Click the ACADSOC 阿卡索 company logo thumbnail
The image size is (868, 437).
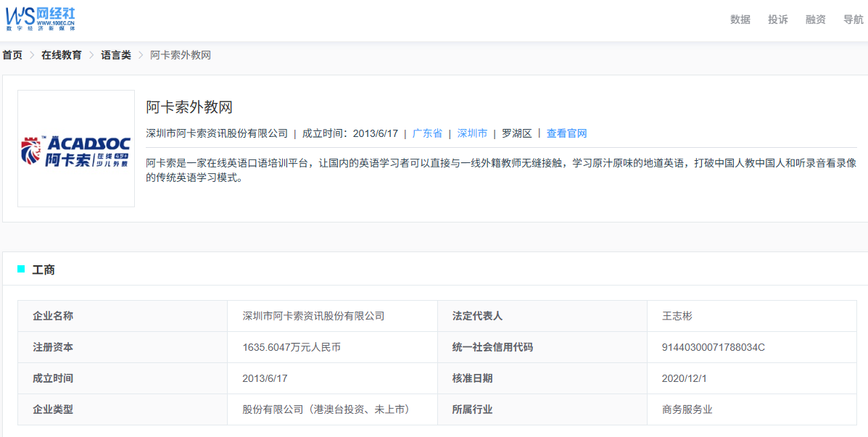pyautogui.click(x=76, y=149)
